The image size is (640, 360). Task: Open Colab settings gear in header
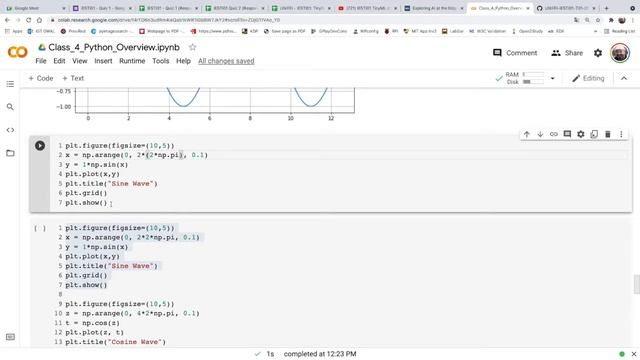[x=598, y=53]
